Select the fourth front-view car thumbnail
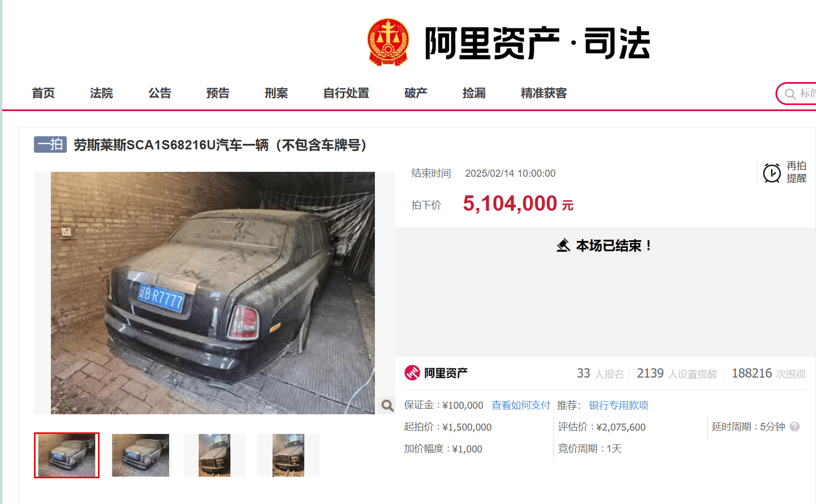816x504 pixels. (x=288, y=455)
